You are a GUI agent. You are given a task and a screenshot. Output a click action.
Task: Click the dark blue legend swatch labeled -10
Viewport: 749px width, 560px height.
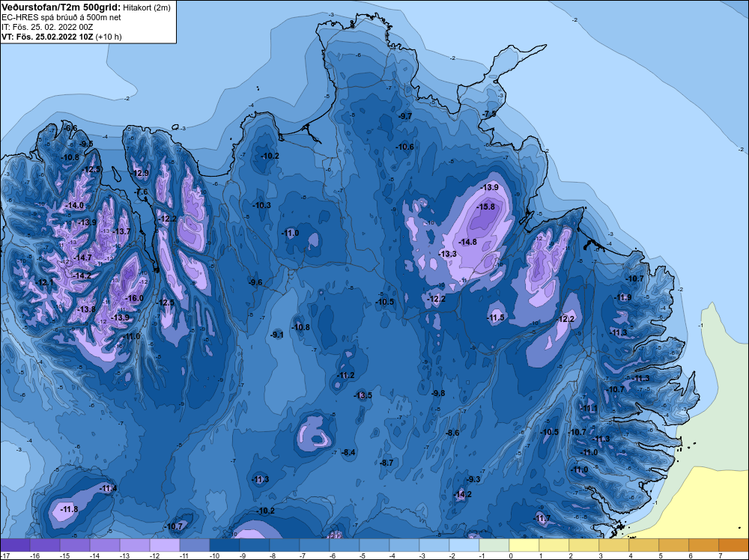224,545
